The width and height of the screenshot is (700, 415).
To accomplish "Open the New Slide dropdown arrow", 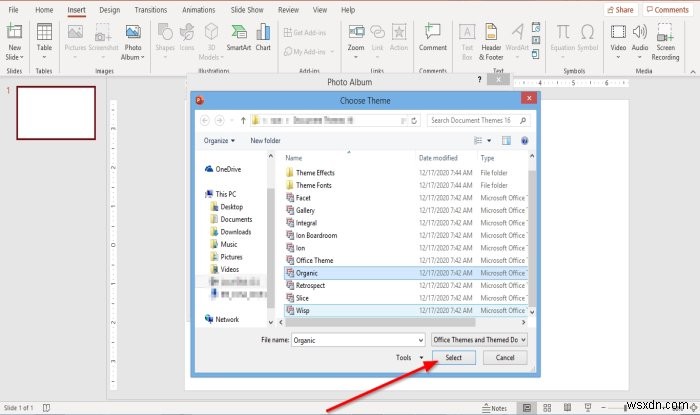I will 21,58.
